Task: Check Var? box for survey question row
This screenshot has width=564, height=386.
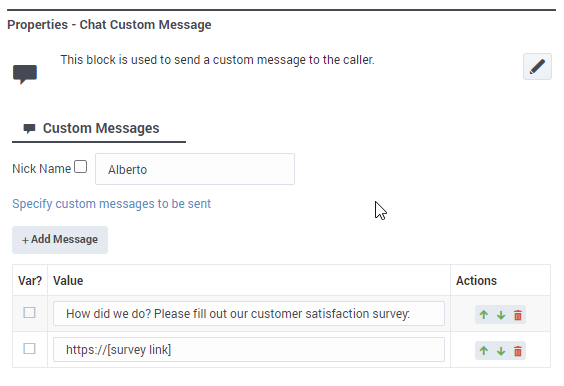Action: click(29, 313)
